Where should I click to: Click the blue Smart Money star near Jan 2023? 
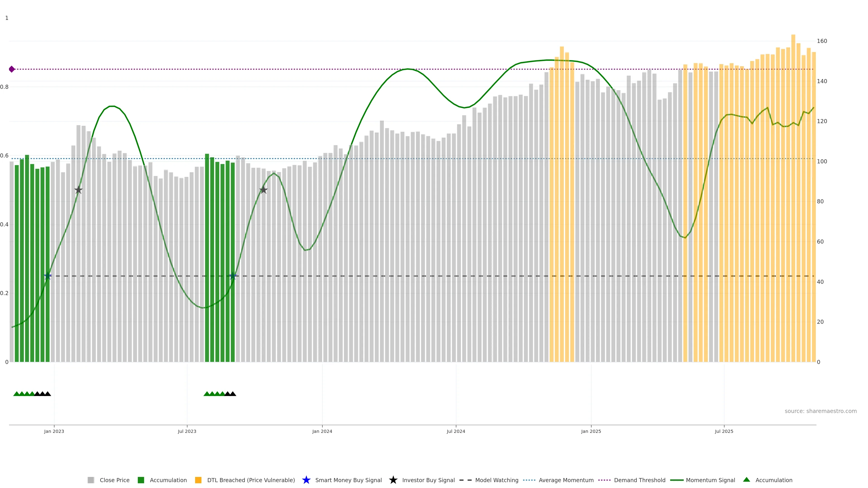tap(47, 276)
